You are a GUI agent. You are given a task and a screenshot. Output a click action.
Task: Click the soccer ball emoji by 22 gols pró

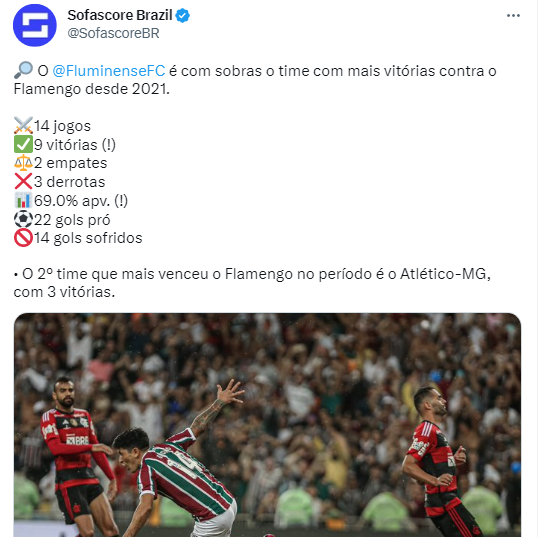tap(23, 219)
